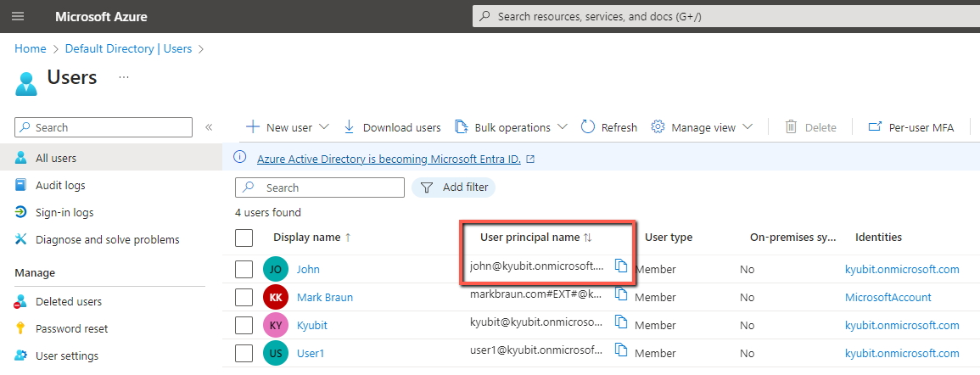The height and width of the screenshot is (375, 980).
Task: Open the Microsoft Entra ID announcement link
Action: coord(389,159)
